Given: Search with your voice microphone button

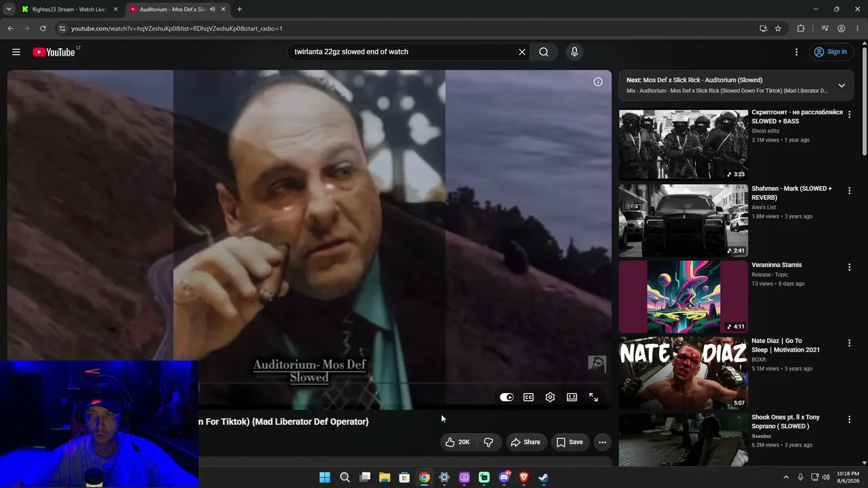Looking at the screenshot, I should click(574, 52).
